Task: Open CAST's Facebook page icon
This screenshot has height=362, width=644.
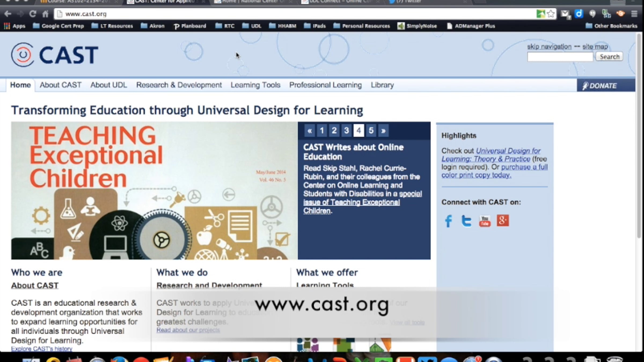Action: (448, 221)
